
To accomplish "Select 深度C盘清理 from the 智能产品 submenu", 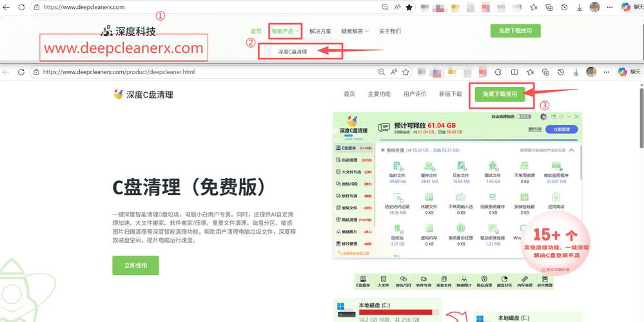I will tap(293, 52).
